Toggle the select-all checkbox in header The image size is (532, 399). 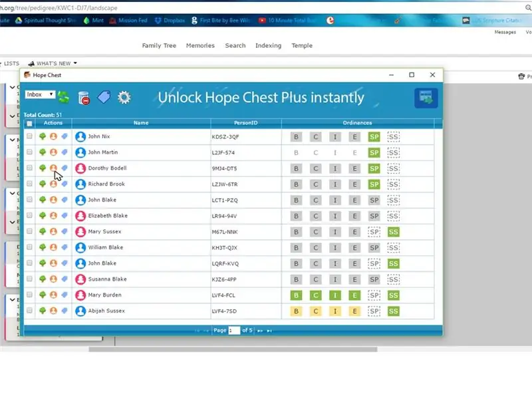click(29, 124)
